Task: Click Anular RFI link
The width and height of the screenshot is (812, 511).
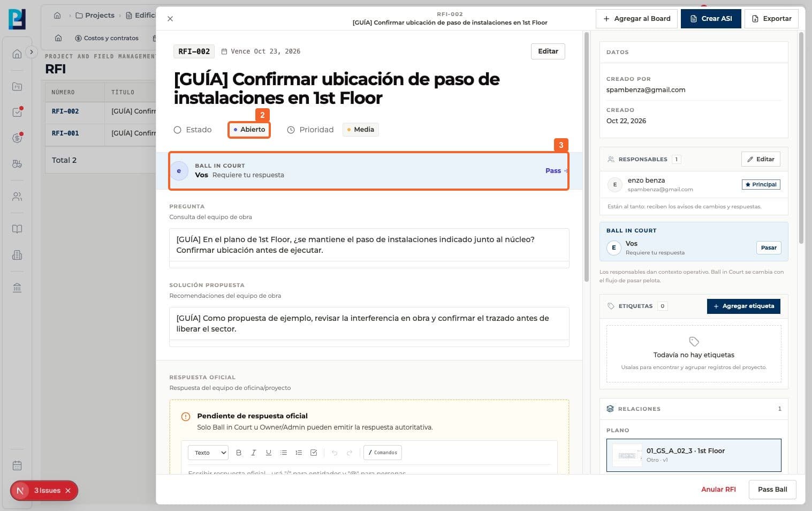Action: pos(718,490)
